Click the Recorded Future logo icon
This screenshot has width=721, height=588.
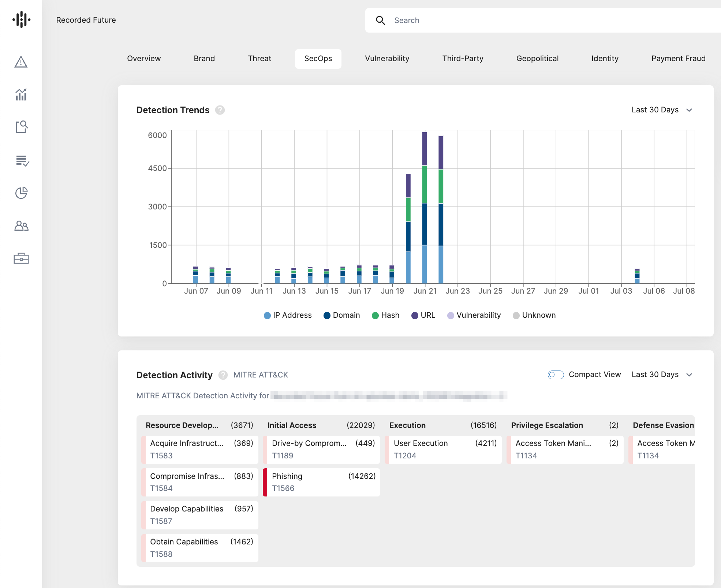[x=21, y=19]
